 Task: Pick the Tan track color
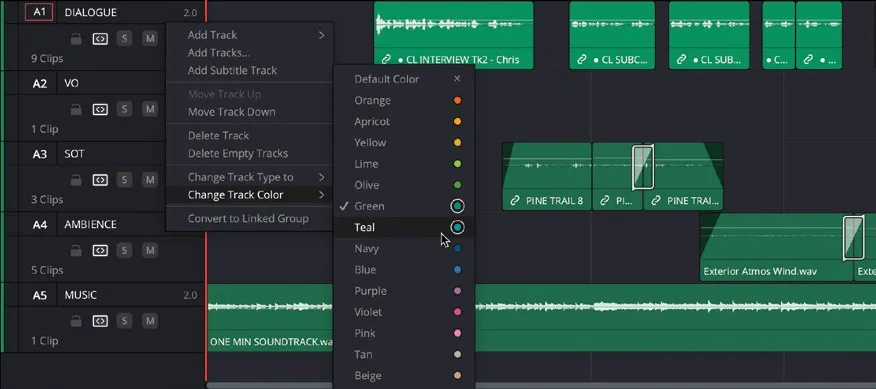pos(404,354)
